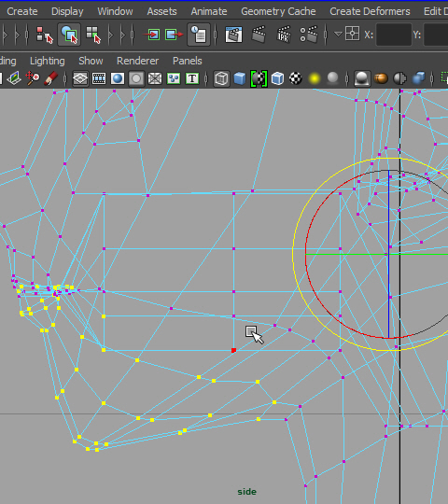The image size is (448, 504).
Task: Toggle the Gate Mask display
Action: coord(136,78)
